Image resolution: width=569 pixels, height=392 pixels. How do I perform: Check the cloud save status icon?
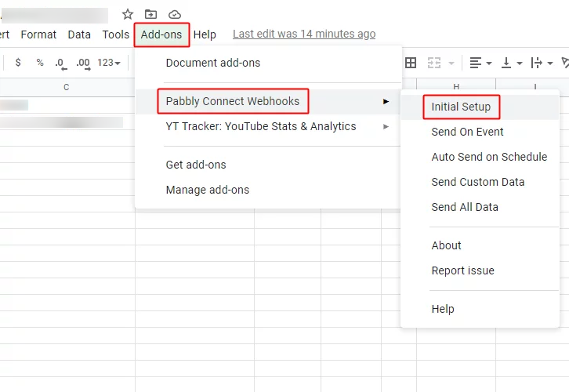(175, 15)
